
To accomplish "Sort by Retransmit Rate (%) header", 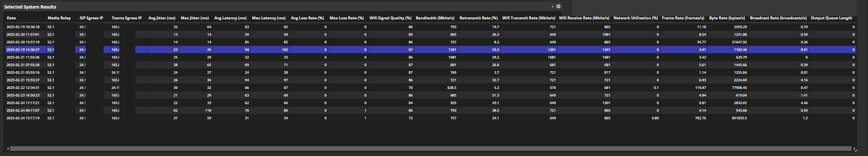I will [x=478, y=18].
